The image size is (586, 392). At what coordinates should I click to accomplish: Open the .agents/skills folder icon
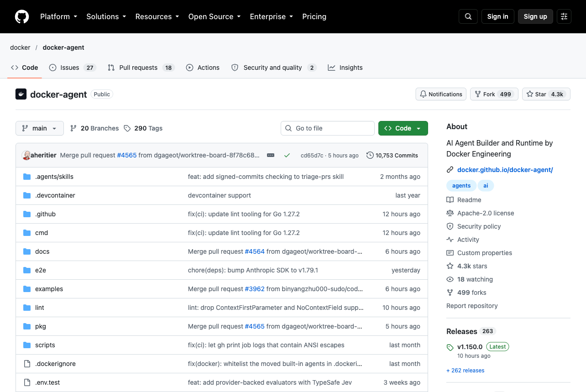[x=27, y=177]
